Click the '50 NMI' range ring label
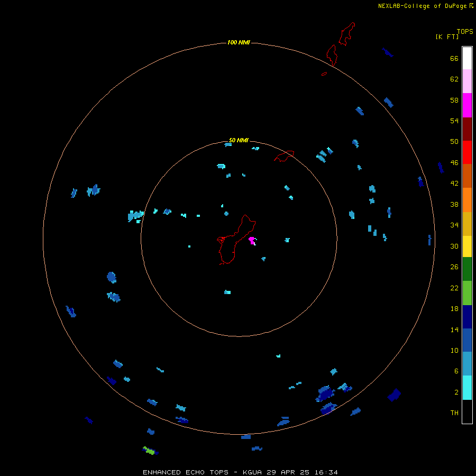 click(x=239, y=140)
